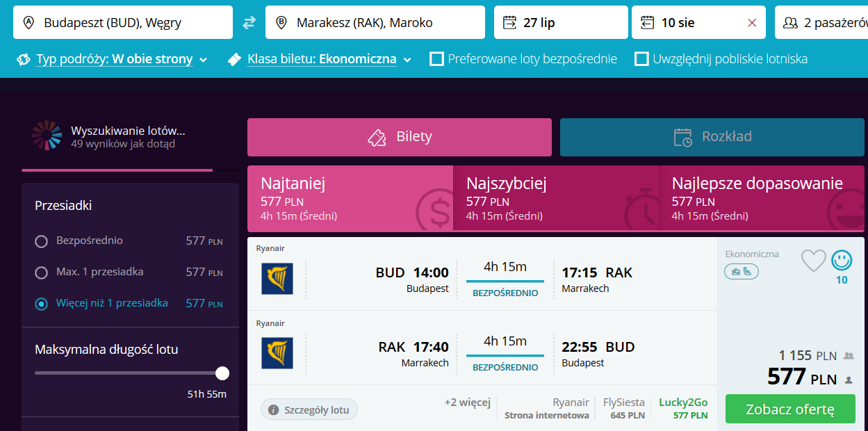Click the green Zobacz ofertę button
The height and width of the screenshot is (431, 868).
coord(790,409)
